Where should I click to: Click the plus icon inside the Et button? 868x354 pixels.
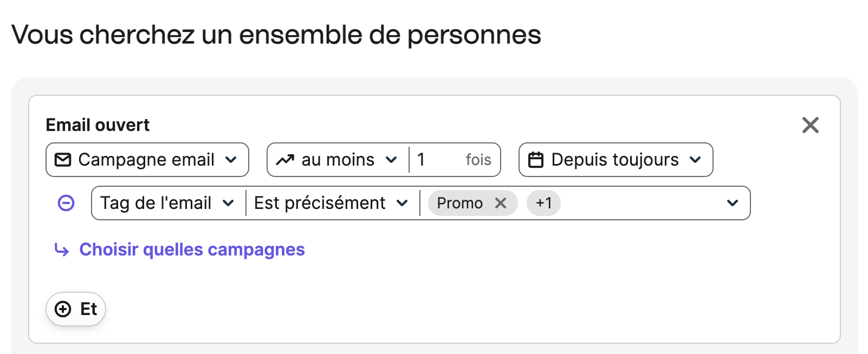click(63, 309)
